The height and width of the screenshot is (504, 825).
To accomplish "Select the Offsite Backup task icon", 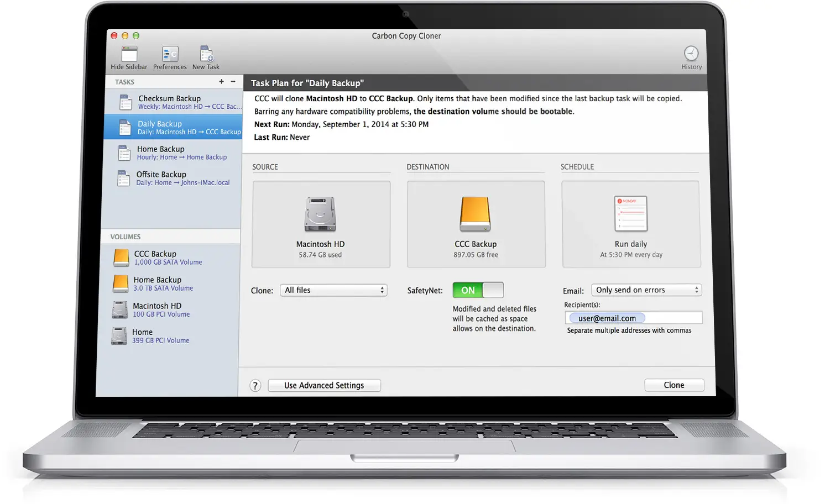I will click(124, 179).
